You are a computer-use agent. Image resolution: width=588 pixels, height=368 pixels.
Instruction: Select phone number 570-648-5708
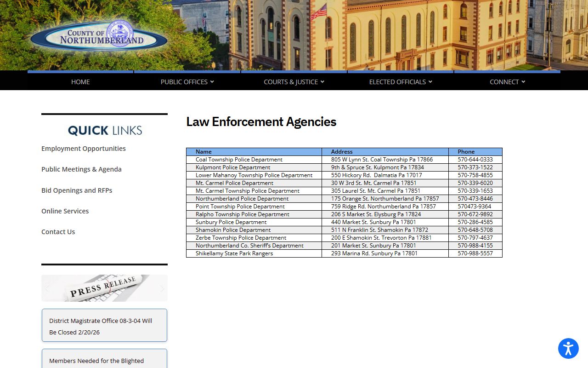475,230
